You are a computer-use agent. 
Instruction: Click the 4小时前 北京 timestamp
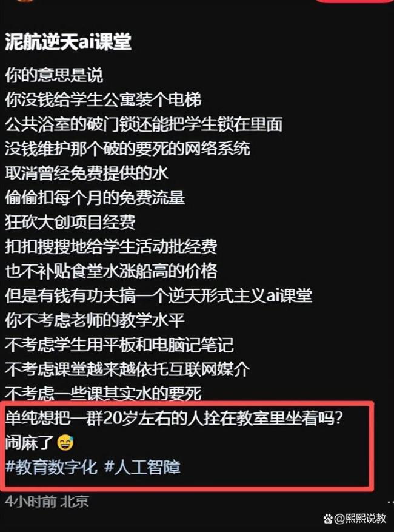(47, 501)
